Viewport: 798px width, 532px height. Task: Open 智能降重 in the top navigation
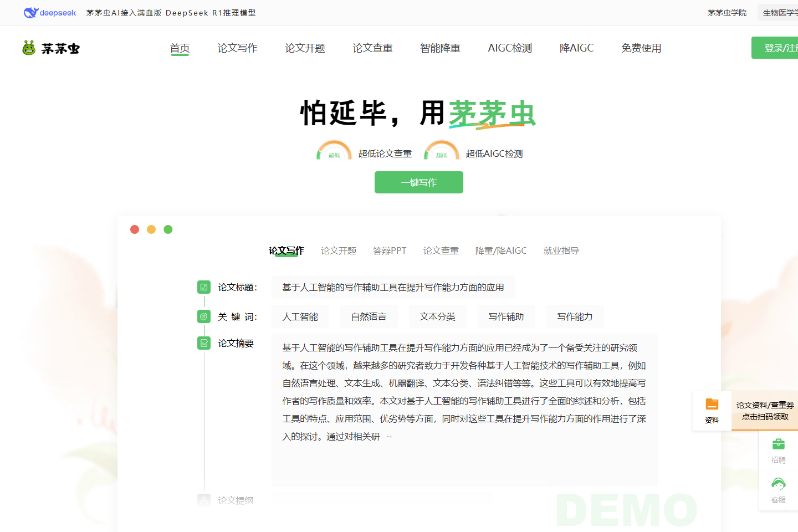[440, 48]
